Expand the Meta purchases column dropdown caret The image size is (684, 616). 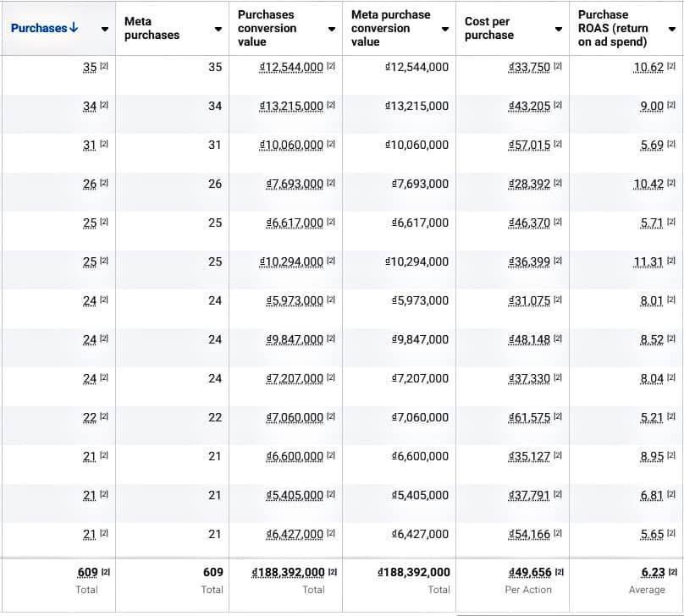pyautogui.click(x=218, y=29)
